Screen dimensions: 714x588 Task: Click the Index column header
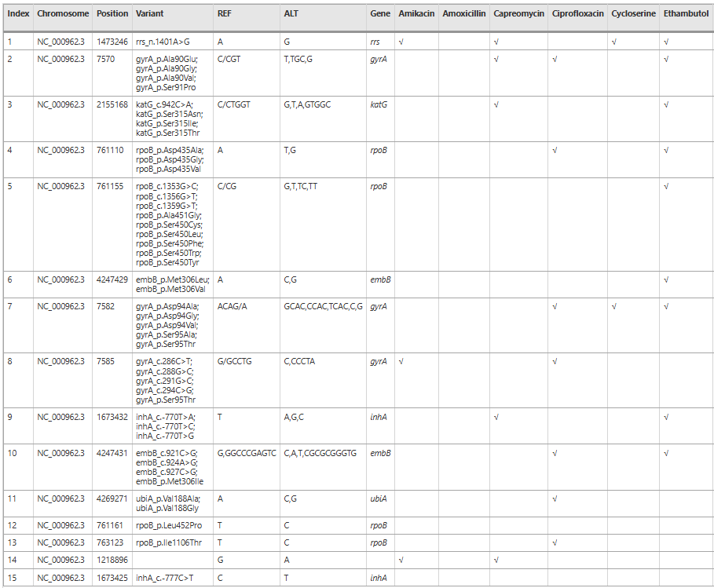[19, 14]
